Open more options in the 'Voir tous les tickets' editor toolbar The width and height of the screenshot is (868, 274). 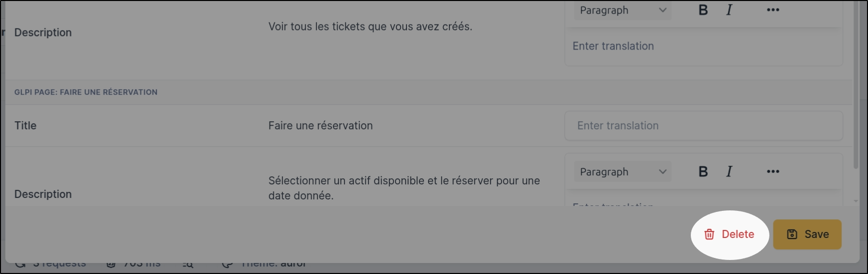773,10
